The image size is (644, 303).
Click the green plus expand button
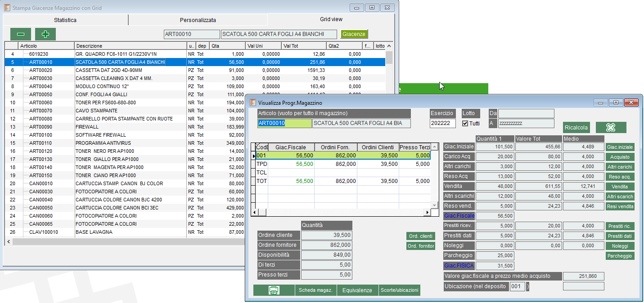click(x=45, y=34)
